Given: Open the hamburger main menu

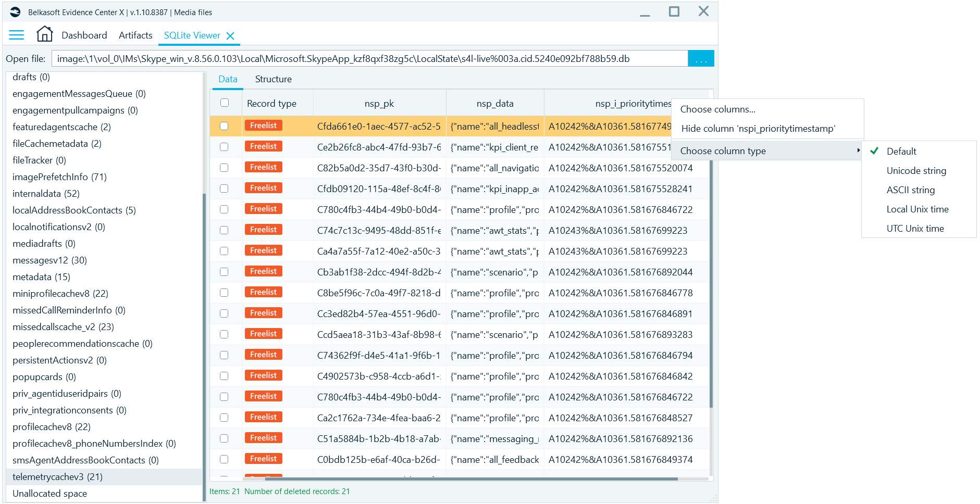Looking at the screenshot, I should point(17,35).
